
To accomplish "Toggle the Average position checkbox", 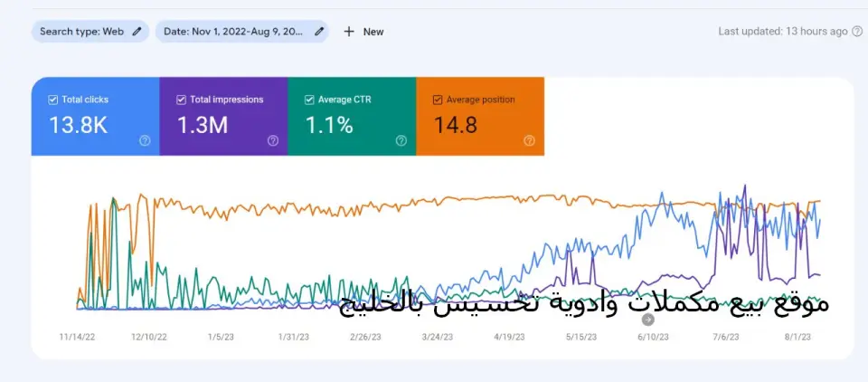I will [x=438, y=100].
